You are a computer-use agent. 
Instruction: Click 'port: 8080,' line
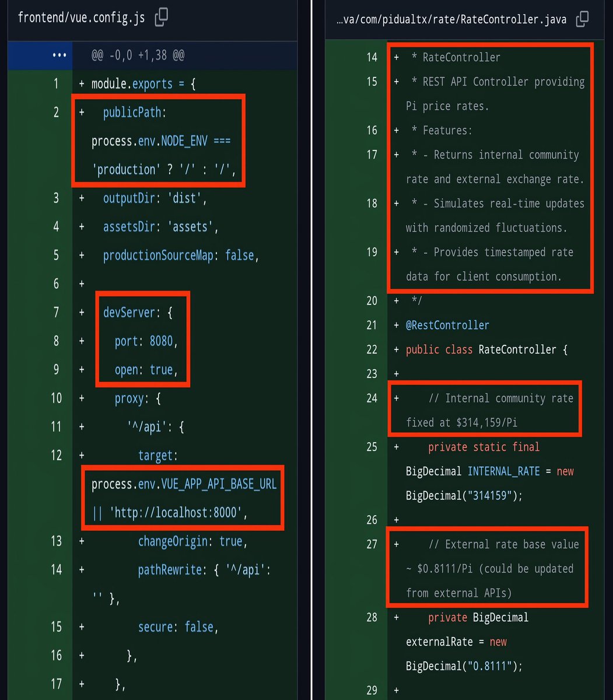(x=146, y=341)
